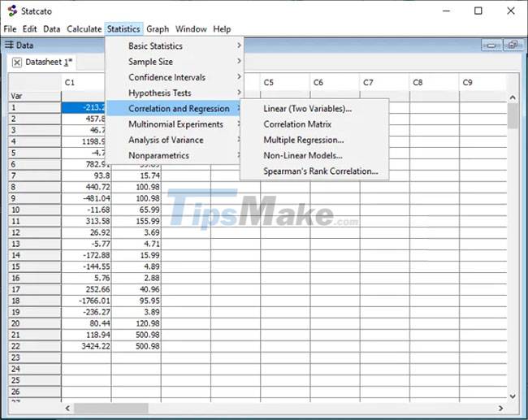Screen dimensions: 528x420
Task: Close the Datasheet 1 tab
Action: pos(16,63)
